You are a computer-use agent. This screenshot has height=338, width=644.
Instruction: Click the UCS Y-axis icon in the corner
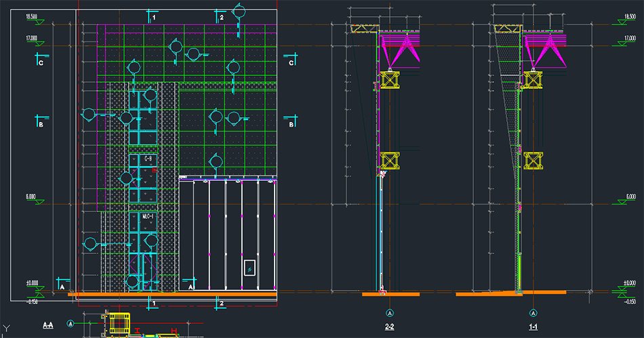coord(7,329)
